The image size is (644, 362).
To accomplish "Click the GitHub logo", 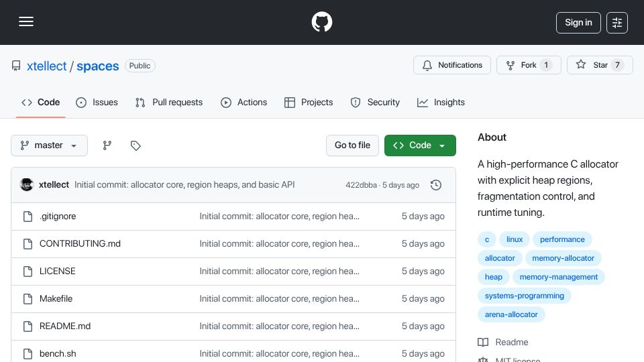I will tap(321, 21).
